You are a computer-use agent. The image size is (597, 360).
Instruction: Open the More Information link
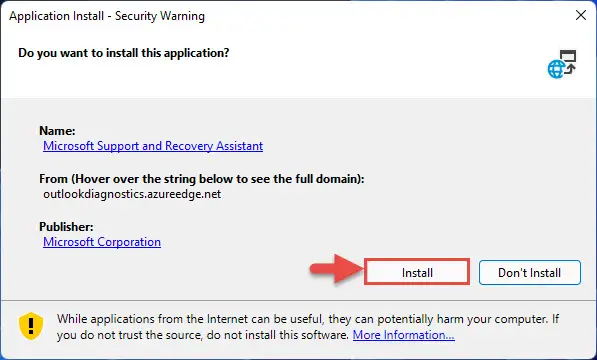(404, 335)
